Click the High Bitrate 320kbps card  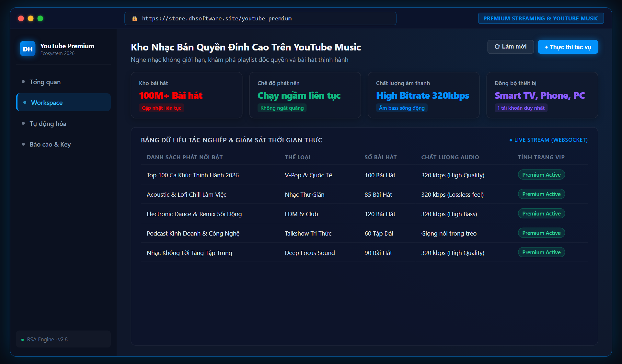(x=424, y=95)
